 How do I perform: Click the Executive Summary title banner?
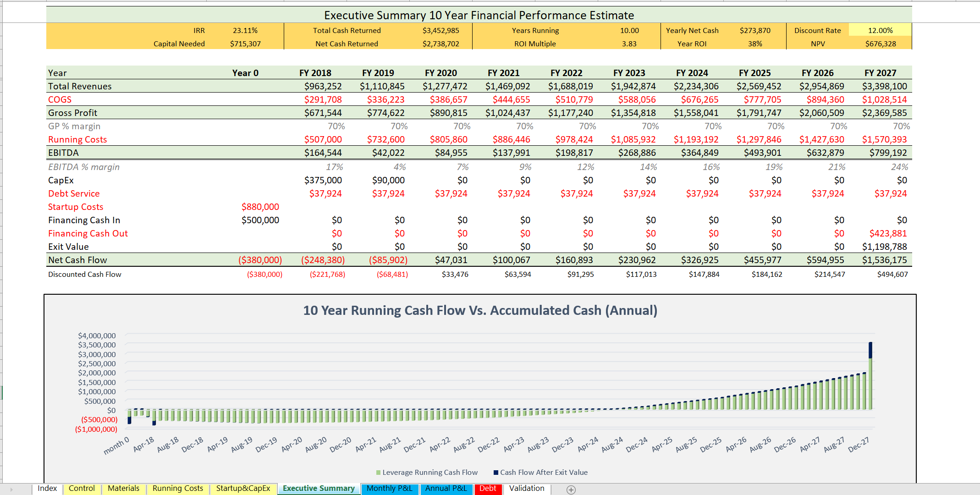point(478,15)
